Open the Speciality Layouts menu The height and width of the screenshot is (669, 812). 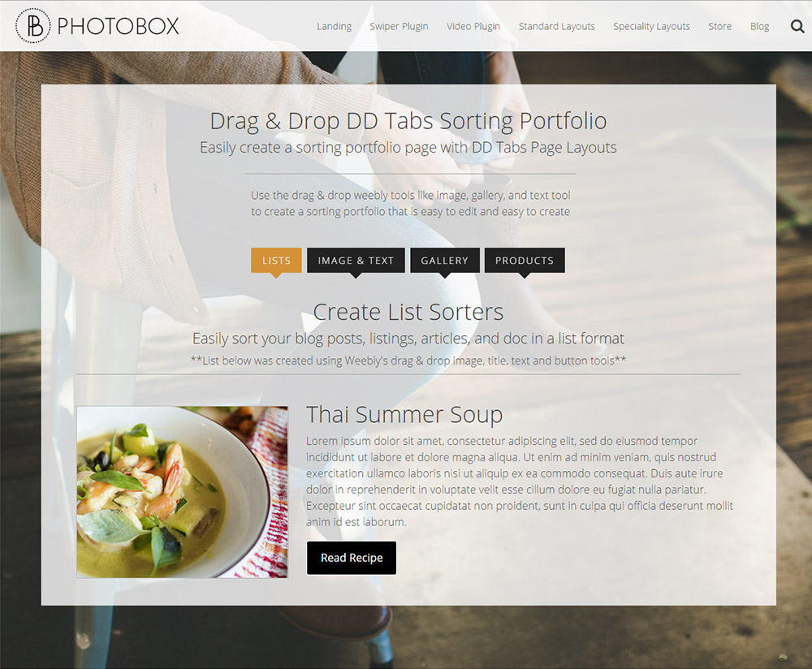click(651, 26)
